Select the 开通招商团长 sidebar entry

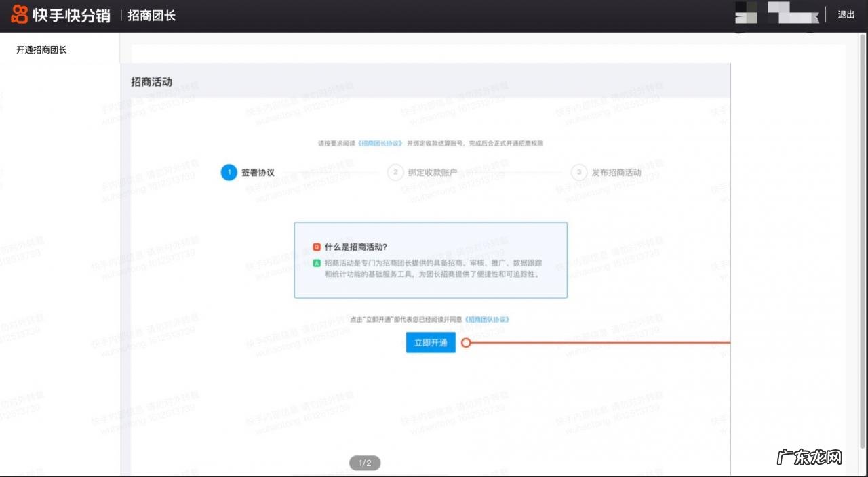click(41, 49)
